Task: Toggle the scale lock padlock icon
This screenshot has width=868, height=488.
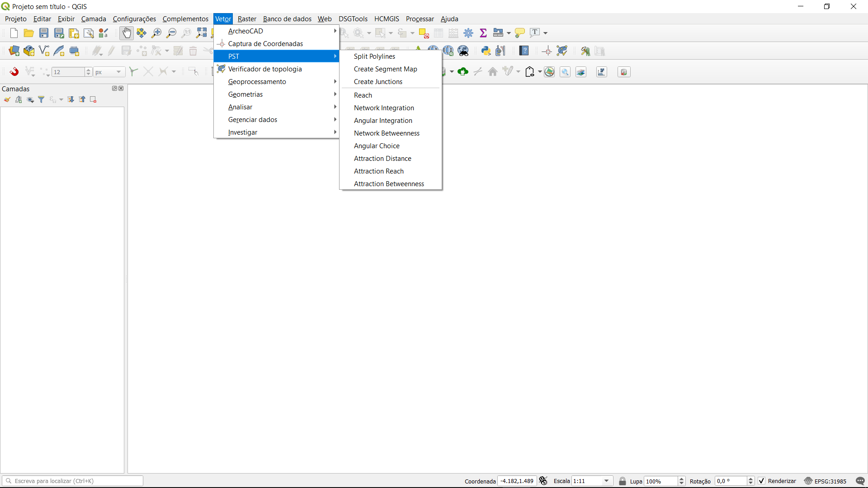Action: tap(623, 481)
